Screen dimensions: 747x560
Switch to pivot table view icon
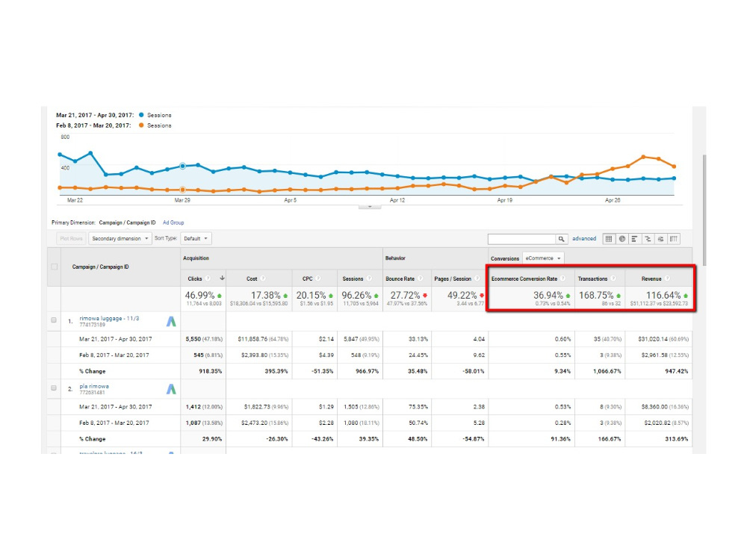tap(673, 239)
